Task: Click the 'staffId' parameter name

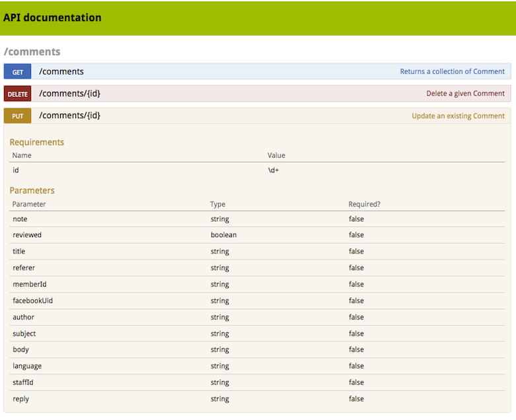Action: tap(24, 382)
